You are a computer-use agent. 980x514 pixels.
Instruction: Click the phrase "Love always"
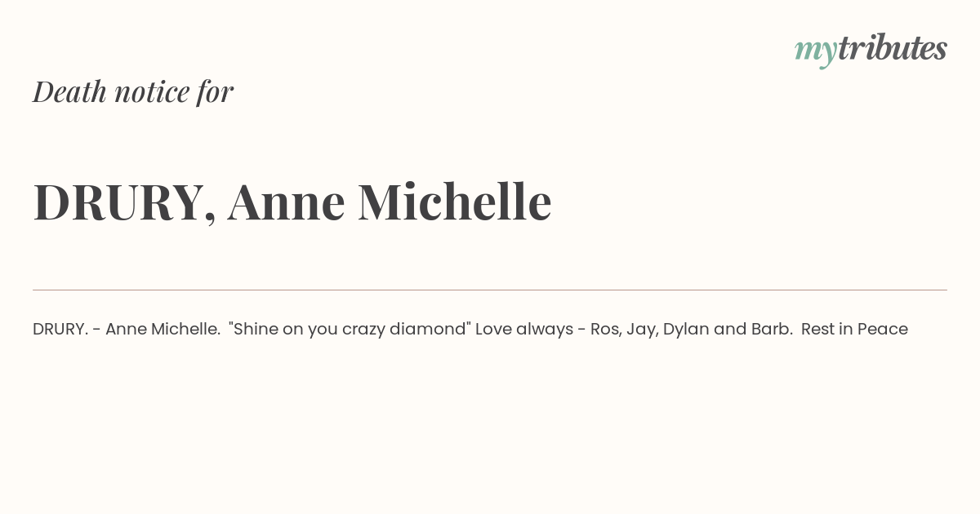[x=524, y=330]
